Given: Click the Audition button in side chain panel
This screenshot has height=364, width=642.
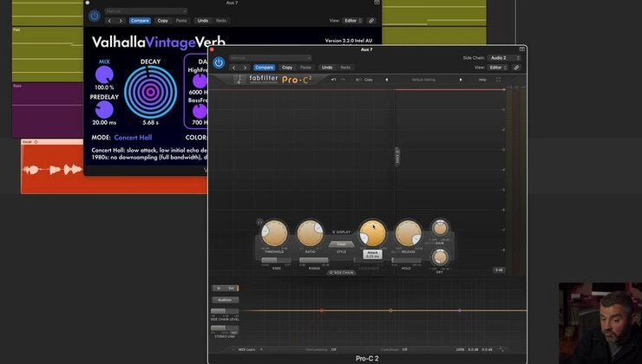Looking at the screenshot, I should (224, 300).
